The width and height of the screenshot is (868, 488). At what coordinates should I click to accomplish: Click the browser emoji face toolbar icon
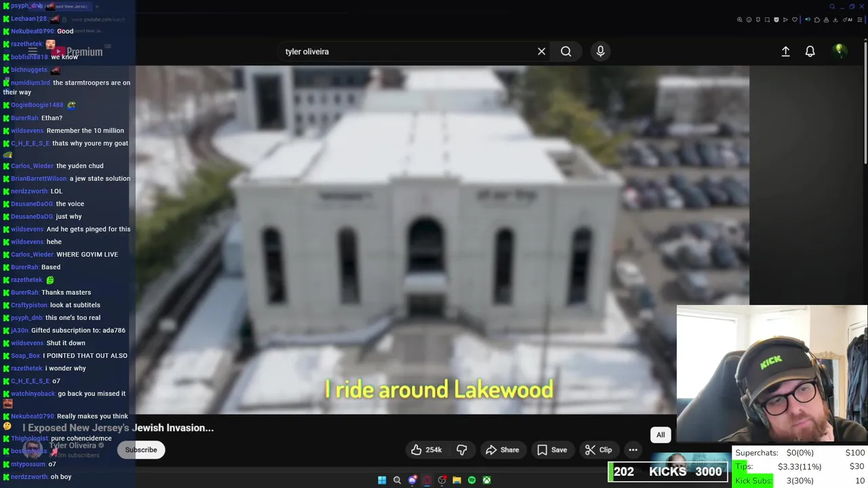[749, 20]
